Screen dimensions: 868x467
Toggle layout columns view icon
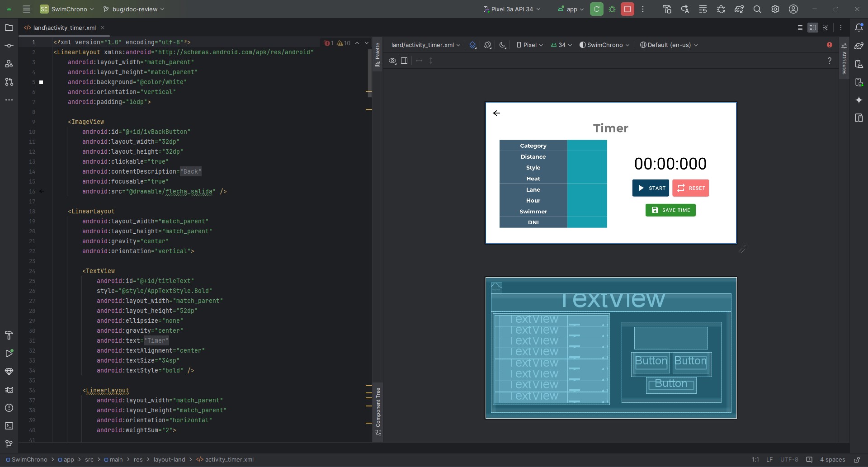point(404,61)
